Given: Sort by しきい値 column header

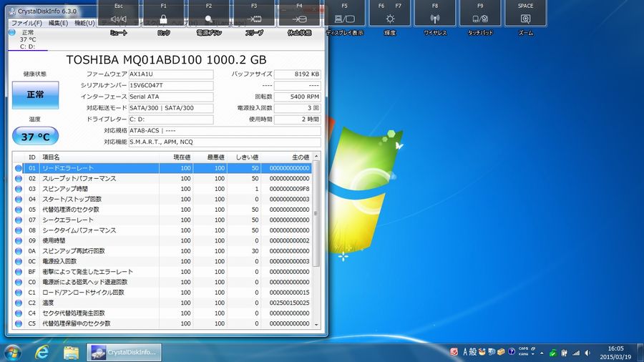Looking at the screenshot, I should [244, 157].
